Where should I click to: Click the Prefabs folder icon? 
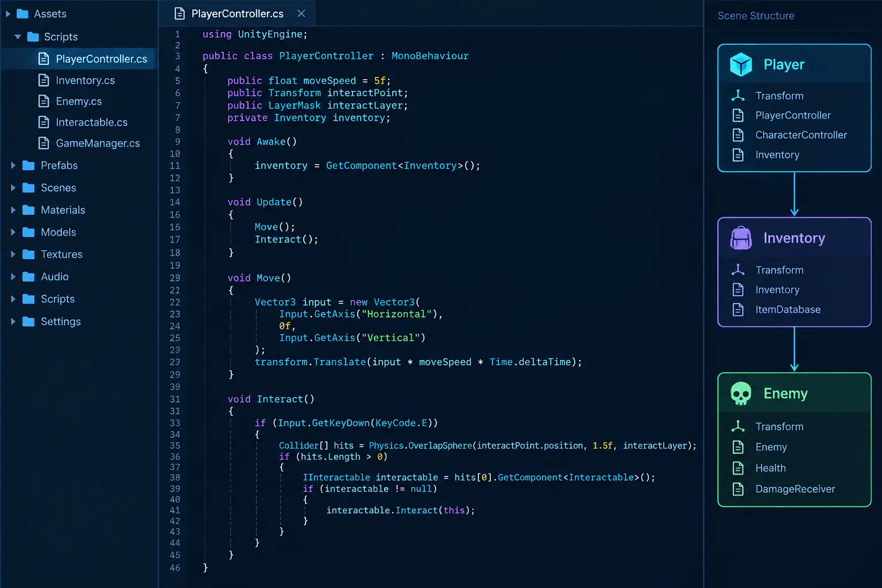tap(29, 165)
